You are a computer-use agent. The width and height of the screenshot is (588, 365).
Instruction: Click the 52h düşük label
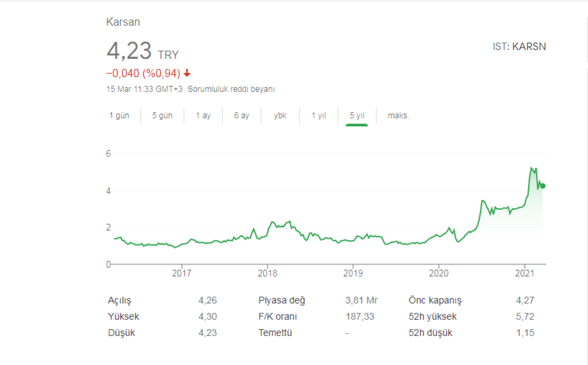click(430, 333)
